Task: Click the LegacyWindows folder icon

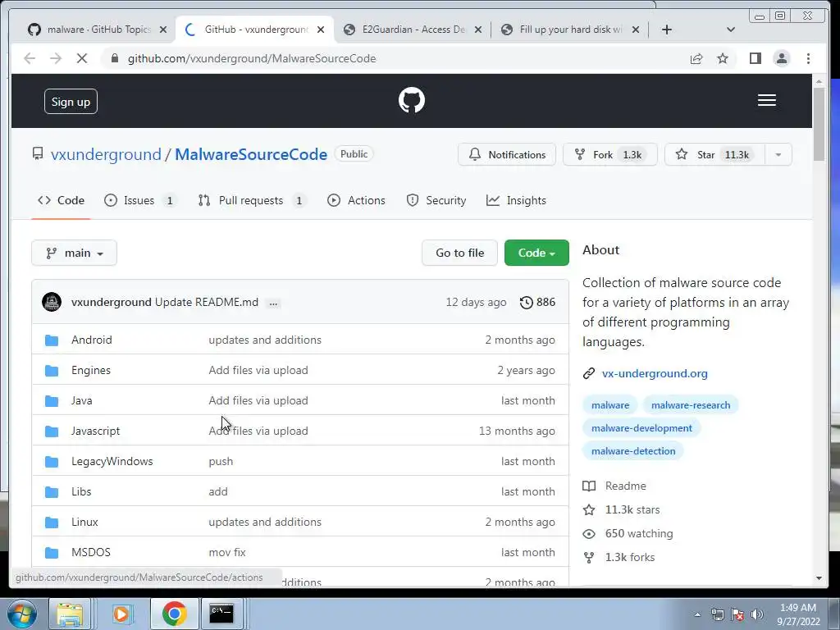Action: tap(52, 461)
